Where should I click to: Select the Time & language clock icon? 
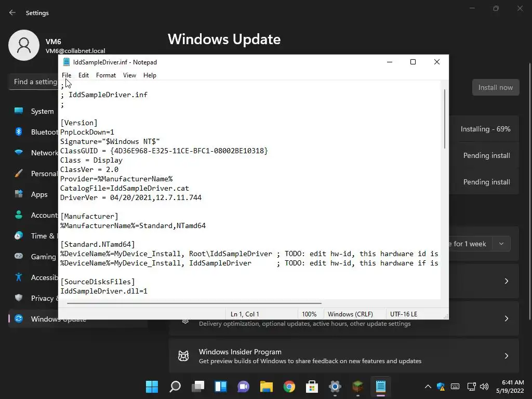[19, 235]
